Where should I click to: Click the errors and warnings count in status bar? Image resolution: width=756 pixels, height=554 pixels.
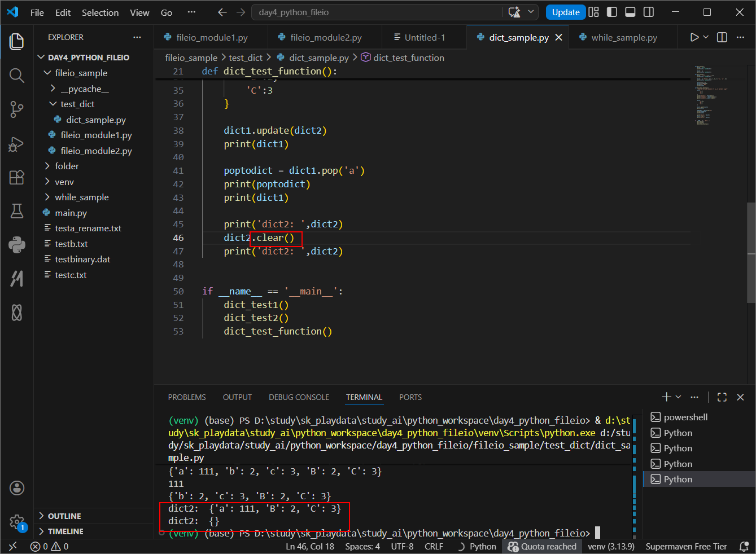pos(50,547)
